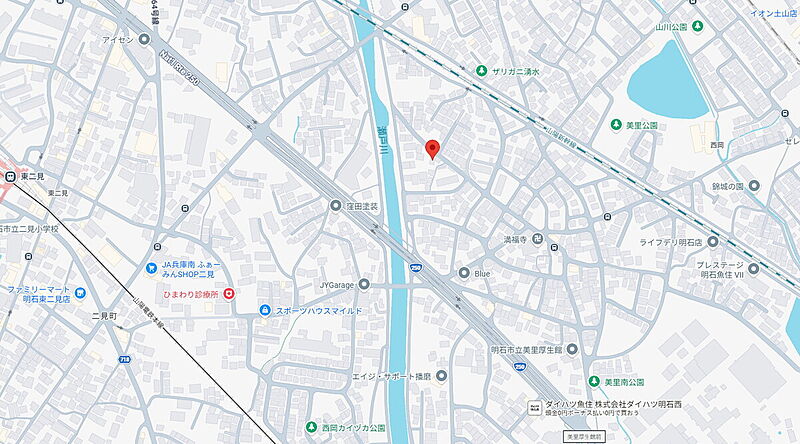Open the Blue place marker
This screenshot has height=444, width=800.
tap(464, 273)
